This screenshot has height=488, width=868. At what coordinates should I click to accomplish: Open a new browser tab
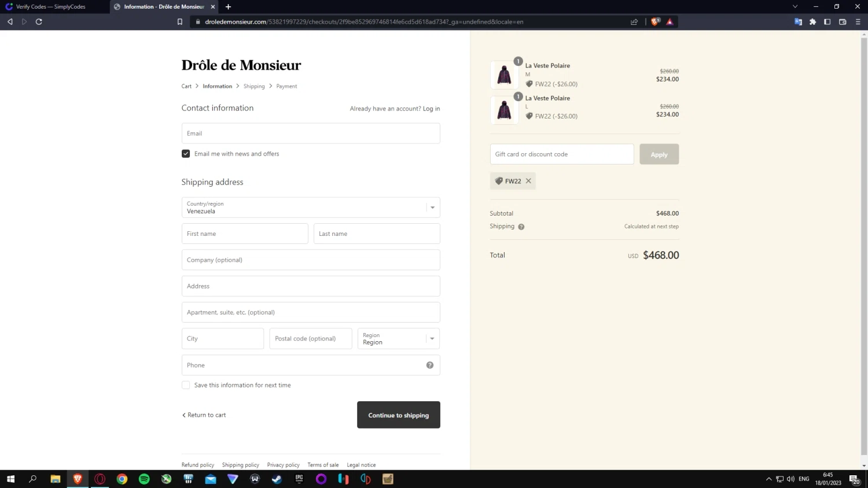(228, 7)
